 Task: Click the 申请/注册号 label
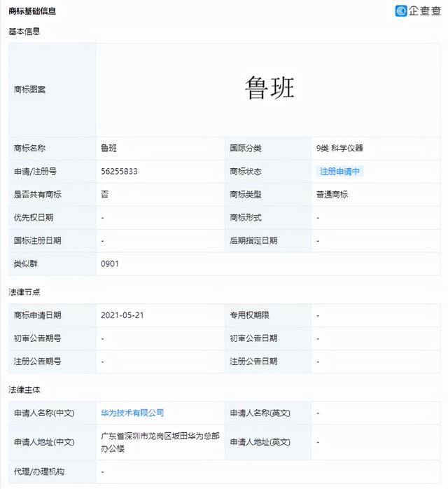[35, 171]
